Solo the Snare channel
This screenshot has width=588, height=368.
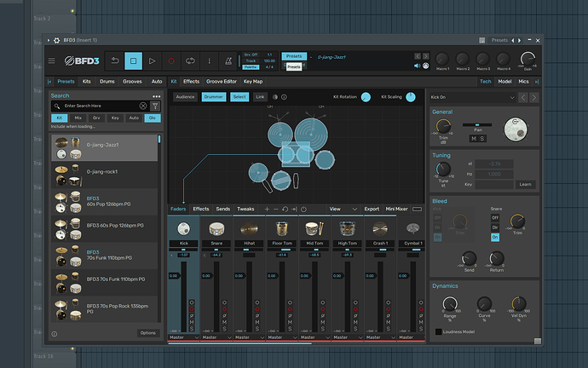[x=225, y=328]
